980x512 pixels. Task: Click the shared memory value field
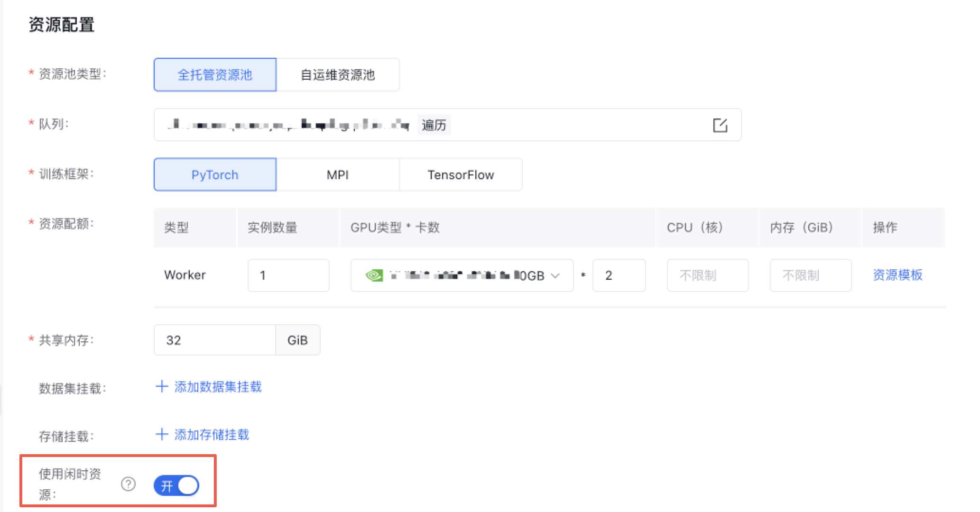click(x=215, y=340)
